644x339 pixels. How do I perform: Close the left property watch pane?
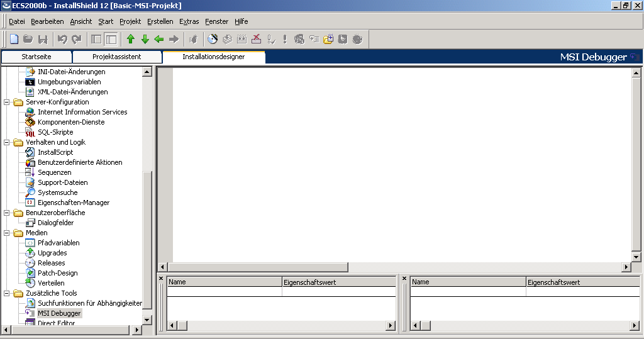click(161, 279)
